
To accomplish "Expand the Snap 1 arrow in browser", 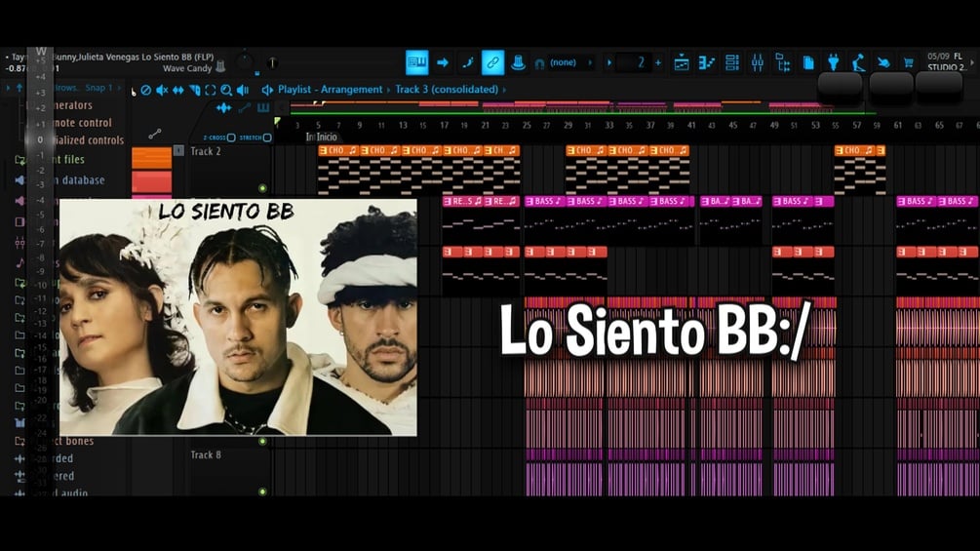I will point(119,88).
